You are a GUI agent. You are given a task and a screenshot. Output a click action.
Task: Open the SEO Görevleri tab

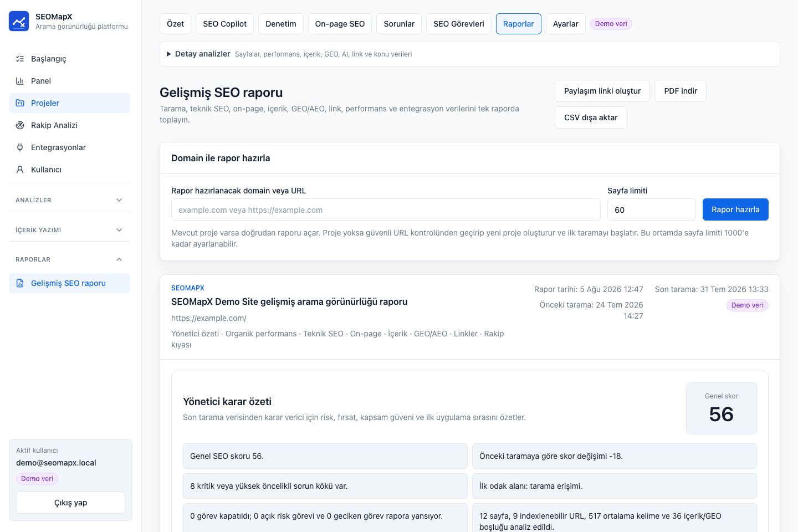click(x=459, y=24)
